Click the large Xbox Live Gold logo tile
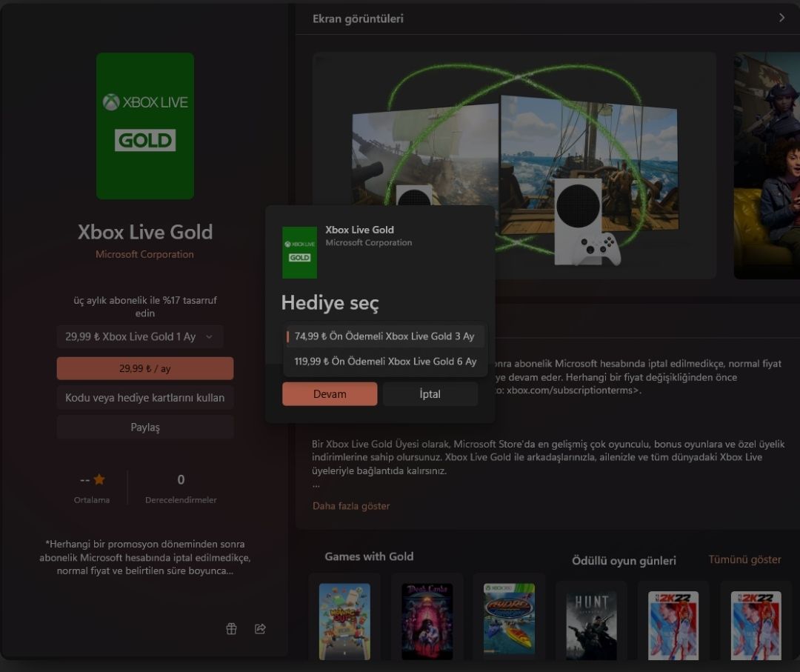 (x=145, y=126)
